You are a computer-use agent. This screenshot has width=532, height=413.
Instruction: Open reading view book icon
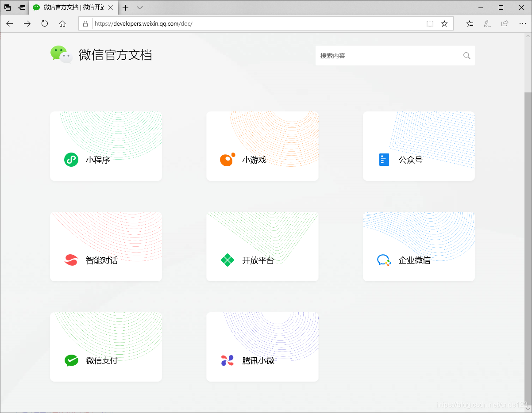click(430, 24)
